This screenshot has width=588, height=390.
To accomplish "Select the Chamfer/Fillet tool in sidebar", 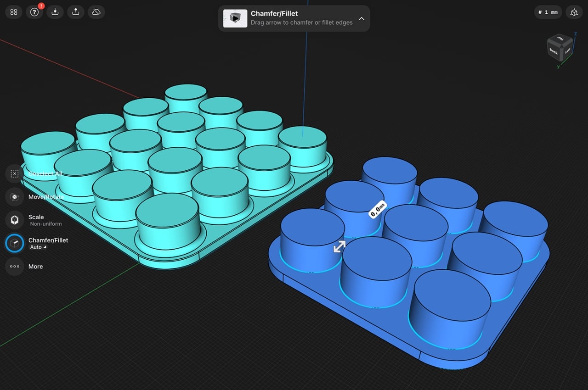I will point(15,243).
